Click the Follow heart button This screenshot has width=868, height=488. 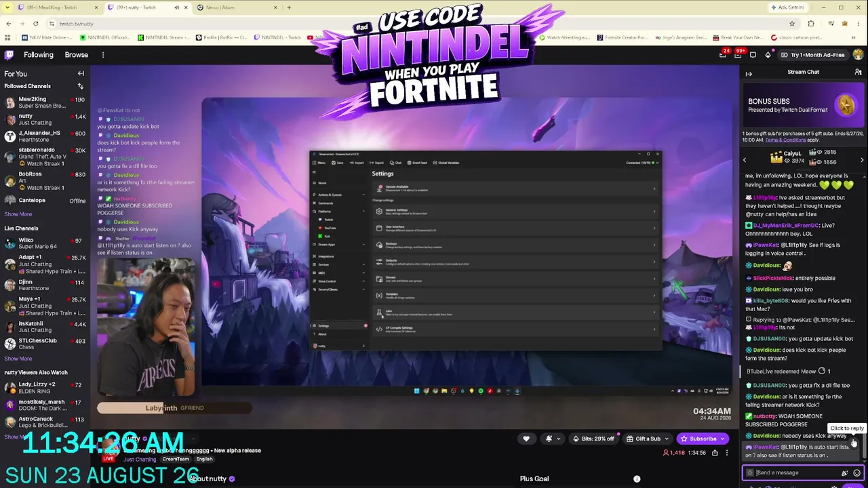[526, 439]
